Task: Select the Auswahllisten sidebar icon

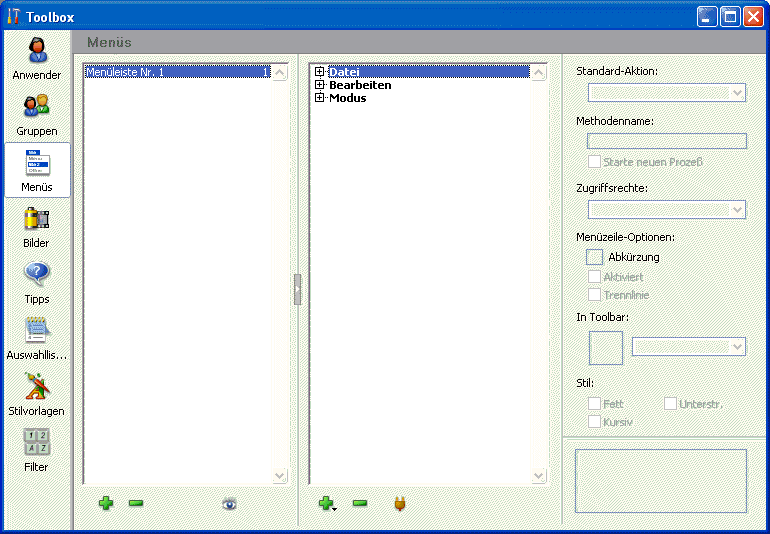Action: [37, 338]
